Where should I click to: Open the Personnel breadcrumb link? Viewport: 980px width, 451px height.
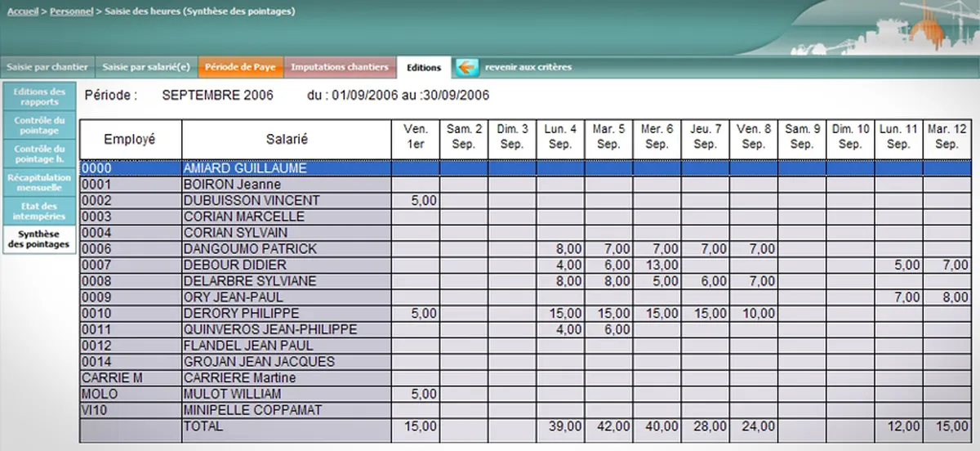[70, 12]
